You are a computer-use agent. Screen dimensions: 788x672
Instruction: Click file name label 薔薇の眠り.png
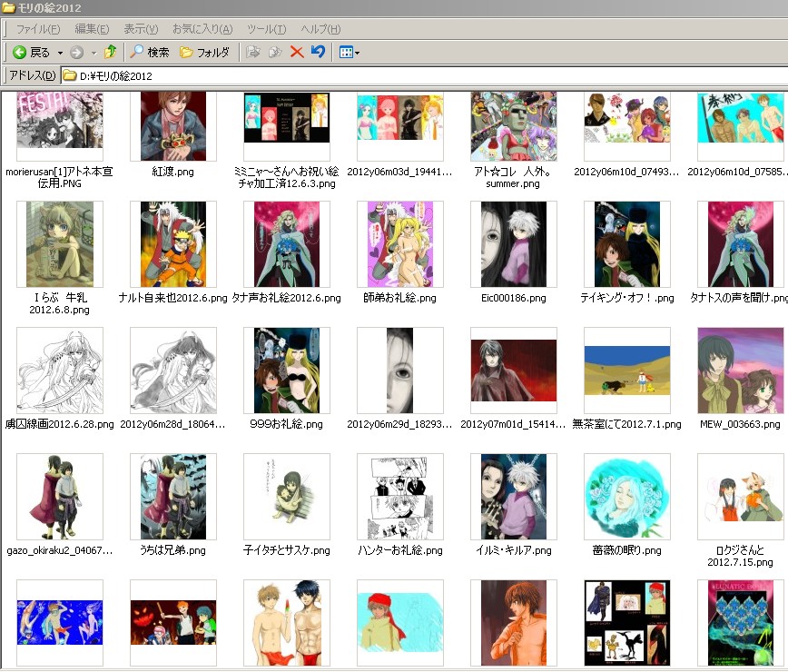point(627,550)
